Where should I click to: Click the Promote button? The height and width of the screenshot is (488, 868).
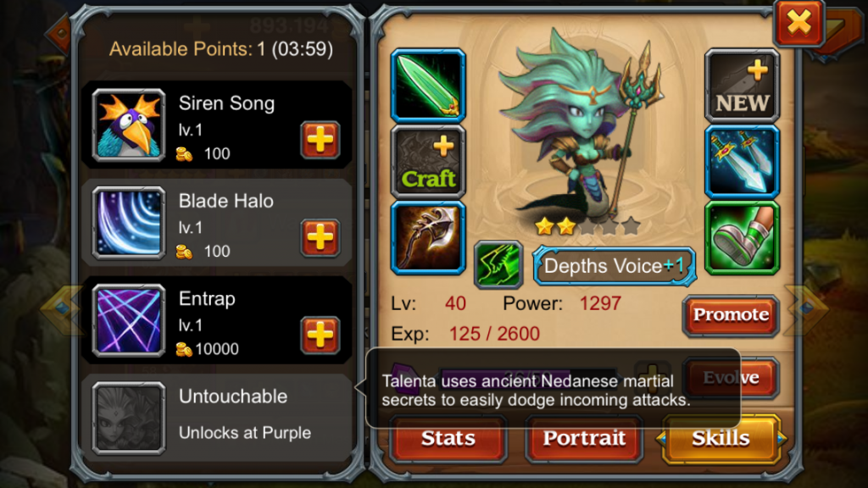731,315
